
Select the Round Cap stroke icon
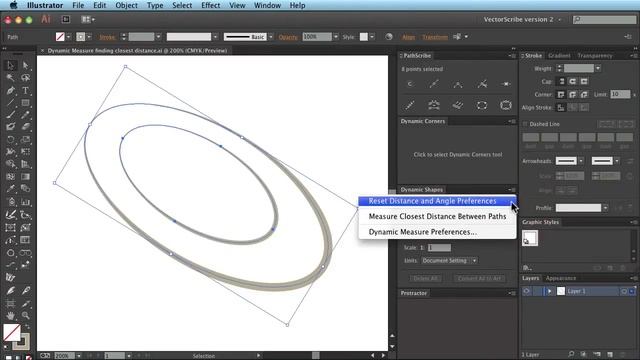[x=573, y=81]
